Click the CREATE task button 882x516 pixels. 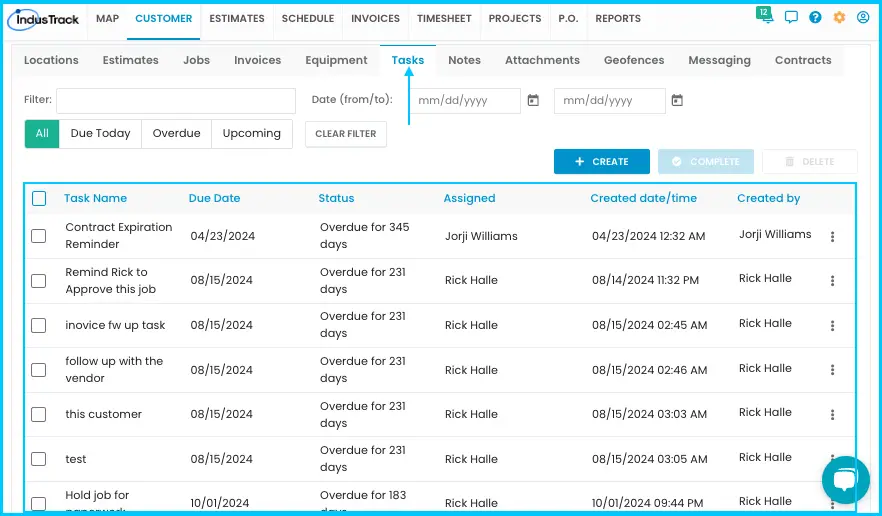602,161
